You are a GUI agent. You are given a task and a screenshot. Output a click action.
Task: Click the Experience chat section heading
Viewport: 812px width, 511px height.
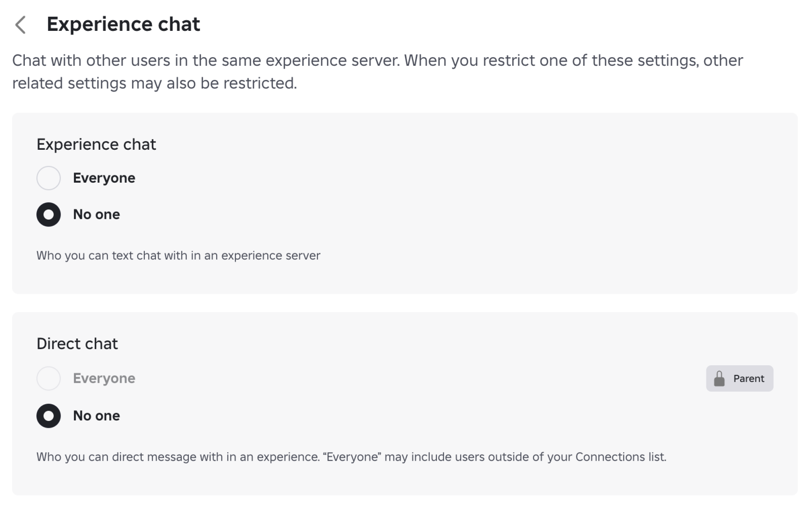pos(96,144)
